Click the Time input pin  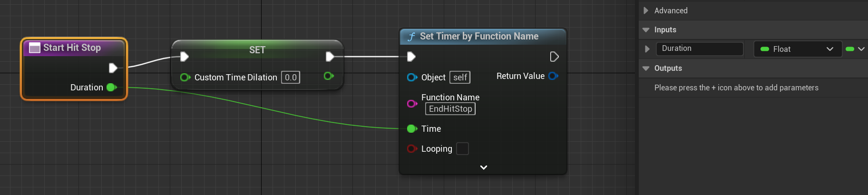pyautogui.click(x=412, y=128)
